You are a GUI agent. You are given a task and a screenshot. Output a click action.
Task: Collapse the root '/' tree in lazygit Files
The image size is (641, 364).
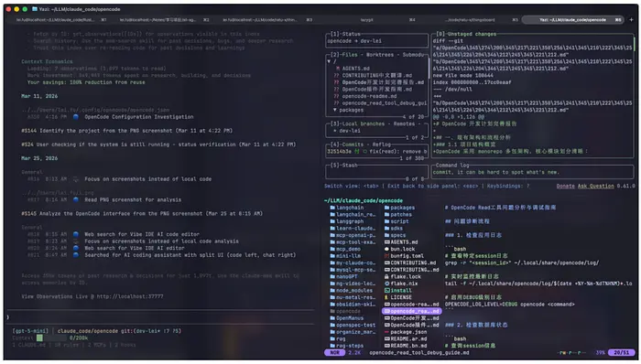pos(329,61)
